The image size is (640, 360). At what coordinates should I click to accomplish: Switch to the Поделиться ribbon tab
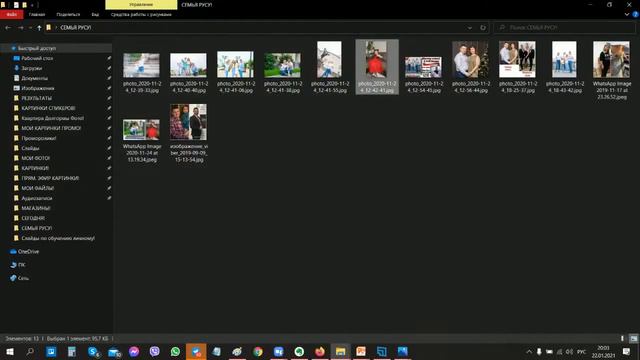[68, 15]
